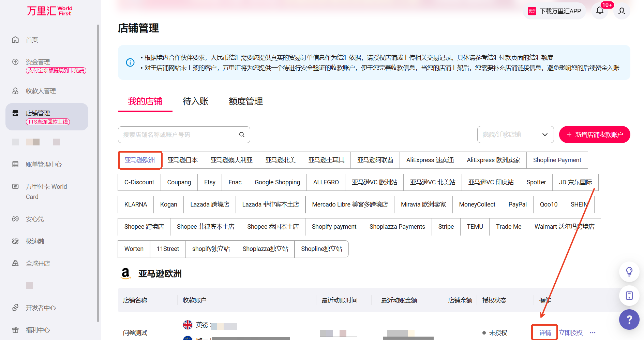Viewport: 644px width, 340px height.
Task: Open the three-dots more actions menu
Action: [593, 333]
